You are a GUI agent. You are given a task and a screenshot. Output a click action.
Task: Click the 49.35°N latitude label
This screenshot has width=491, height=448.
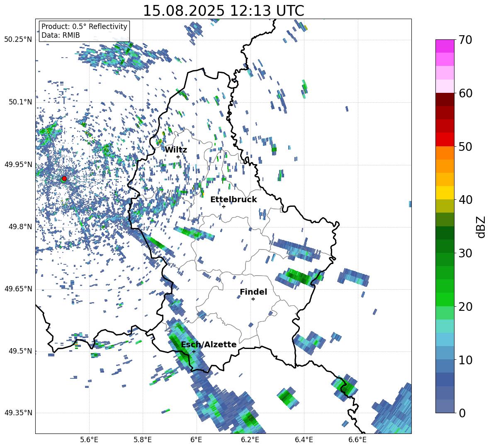[x=18, y=413]
